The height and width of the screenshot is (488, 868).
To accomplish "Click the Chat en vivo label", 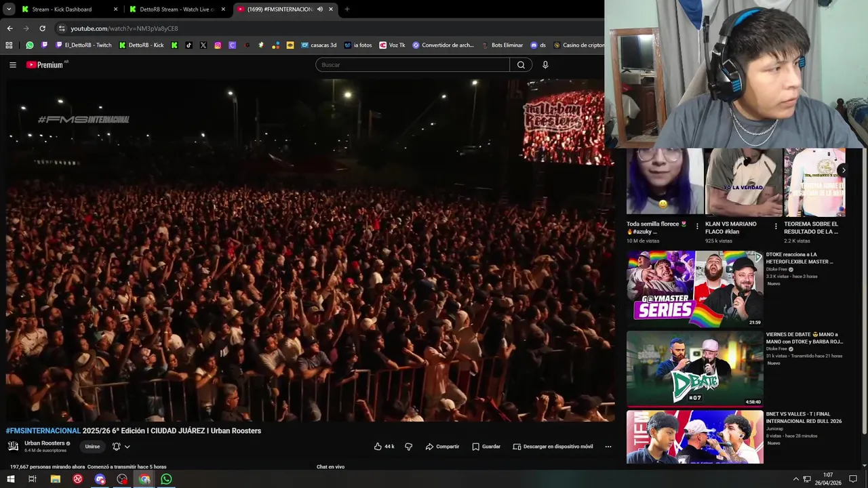I will point(330,467).
